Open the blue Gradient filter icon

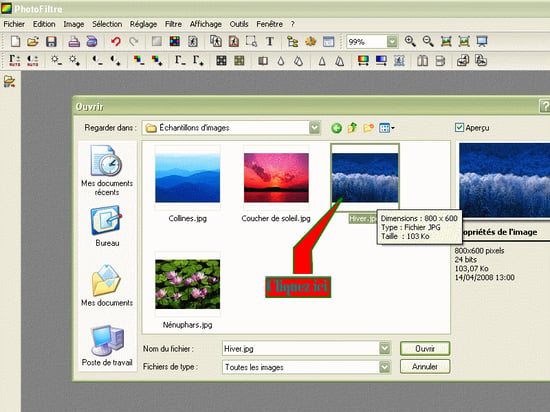[x=381, y=61]
